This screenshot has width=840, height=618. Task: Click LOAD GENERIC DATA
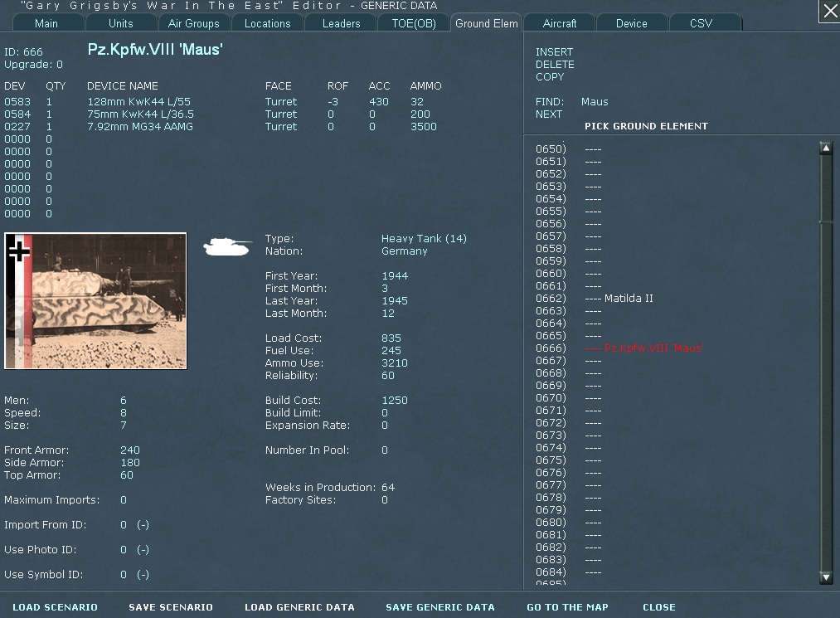pyautogui.click(x=299, y=607)
